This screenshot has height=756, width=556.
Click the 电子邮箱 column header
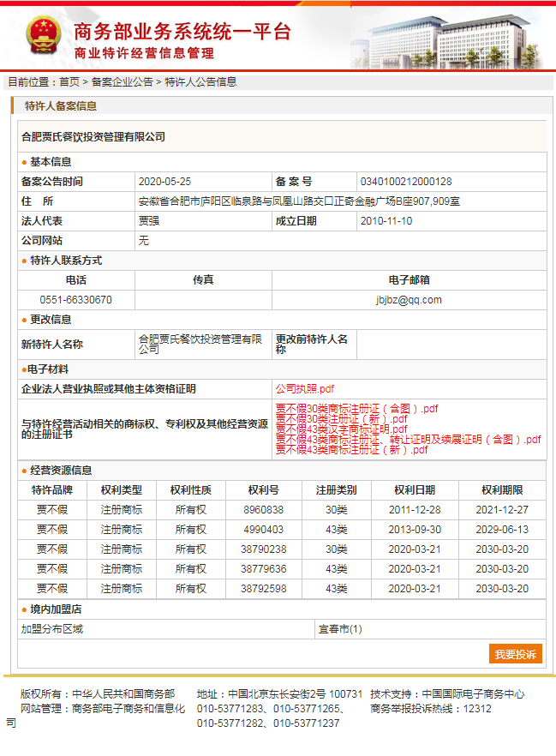click(409, 280)
